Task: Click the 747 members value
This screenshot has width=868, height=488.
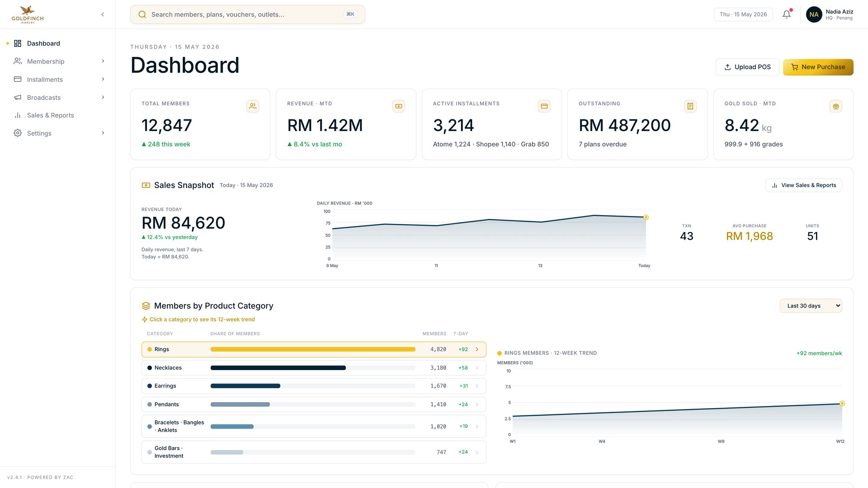Action: click(441, 452)
